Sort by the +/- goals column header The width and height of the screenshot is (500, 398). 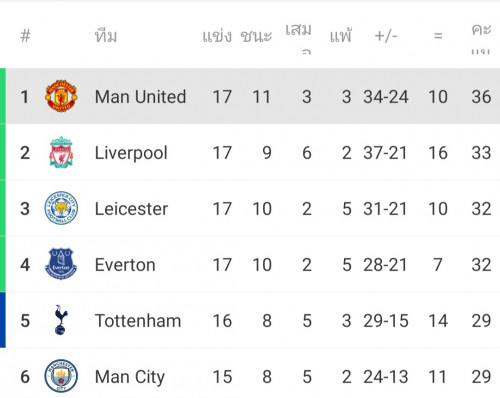tap(386, 36)
